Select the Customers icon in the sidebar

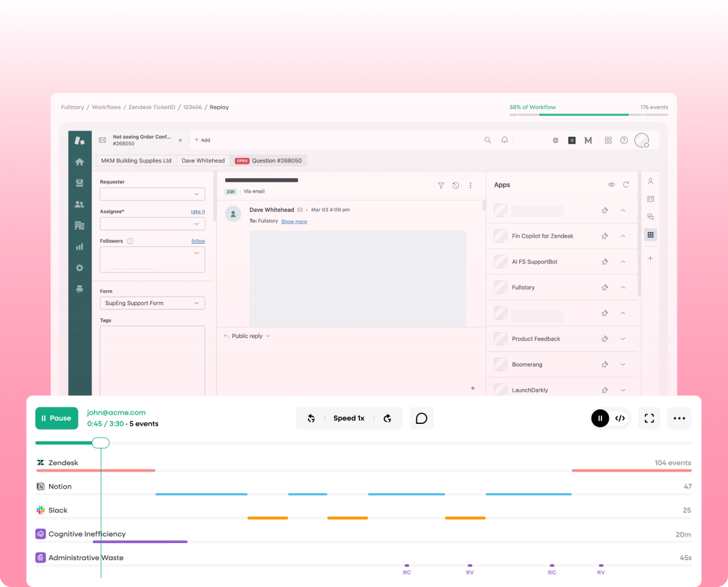click(79, 204)
